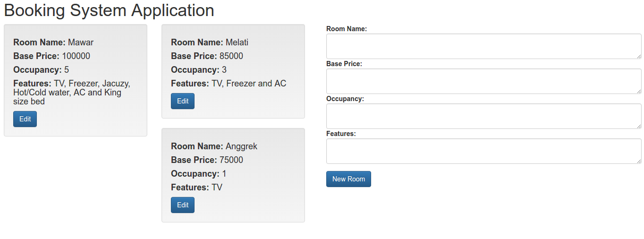
Task: Click the form's Features label
Action: pos(341,134)
